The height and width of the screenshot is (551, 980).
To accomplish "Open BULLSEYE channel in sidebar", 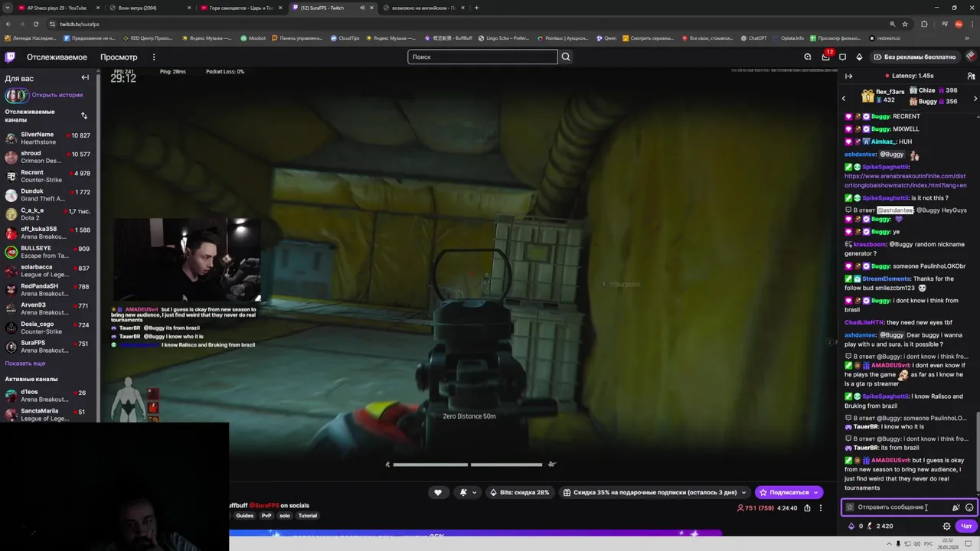I will tap(49, 252).
